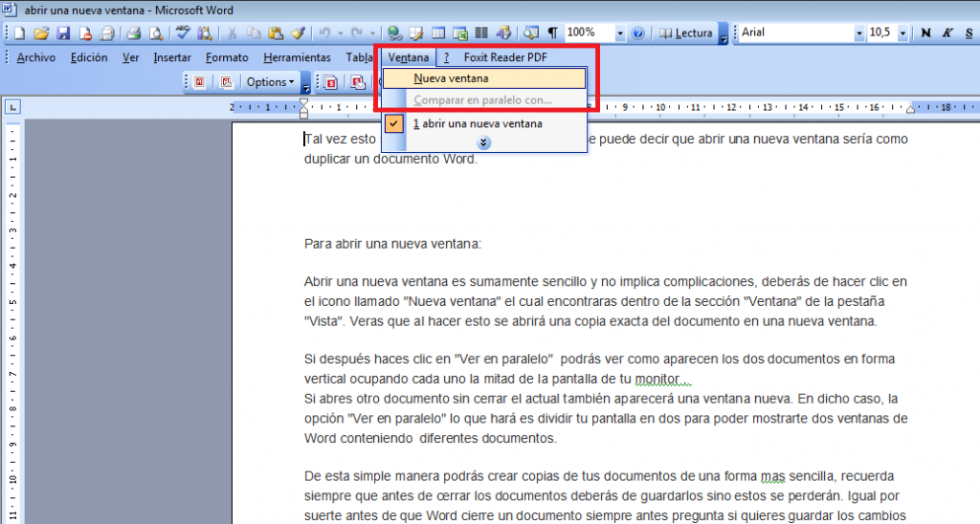Insert a hyperlink with the globe icon
This screenshot has width=980, height=524.
pos(394,33)
